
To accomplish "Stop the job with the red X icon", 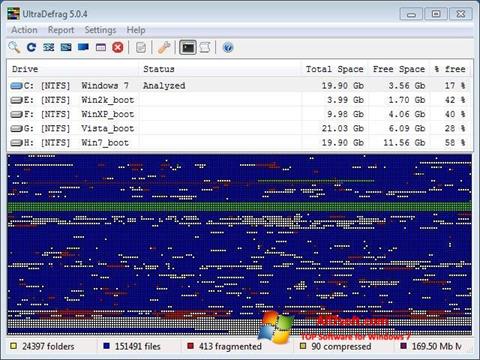I will tap(118, 47).
